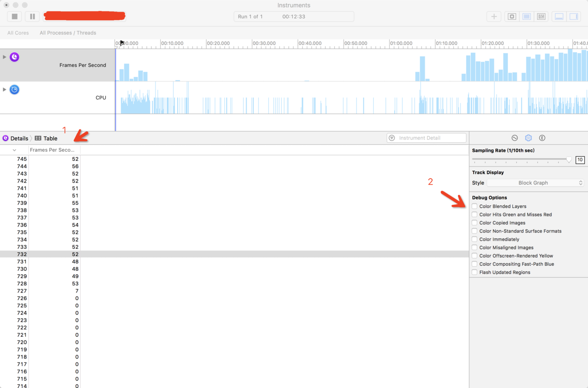The height and width of the screenshot is (388, 588).
Task: Select highlighted sample row 732
Action: 234,254
